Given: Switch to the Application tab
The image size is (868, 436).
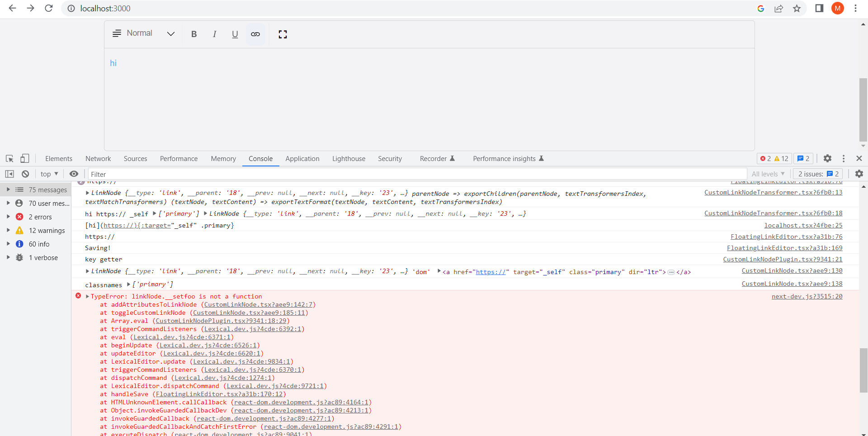Looking at the screenshot, I should pyautogui.click(x=302, y=159).
